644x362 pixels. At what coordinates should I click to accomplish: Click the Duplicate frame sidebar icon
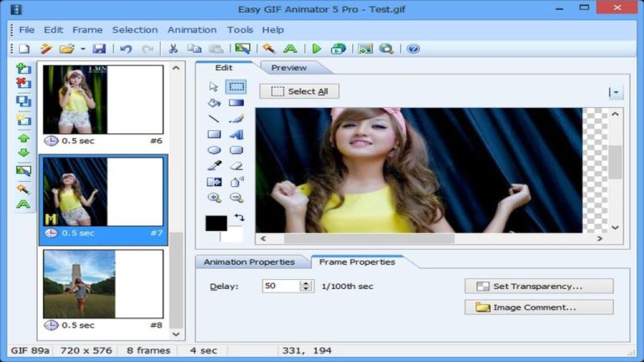pyautogui.click(x=23, y=101)
